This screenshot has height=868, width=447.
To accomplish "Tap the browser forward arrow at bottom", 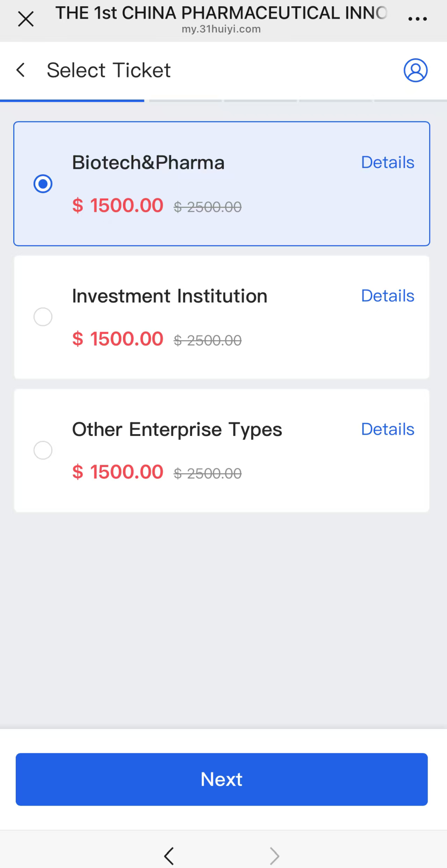I will point(274,856).
